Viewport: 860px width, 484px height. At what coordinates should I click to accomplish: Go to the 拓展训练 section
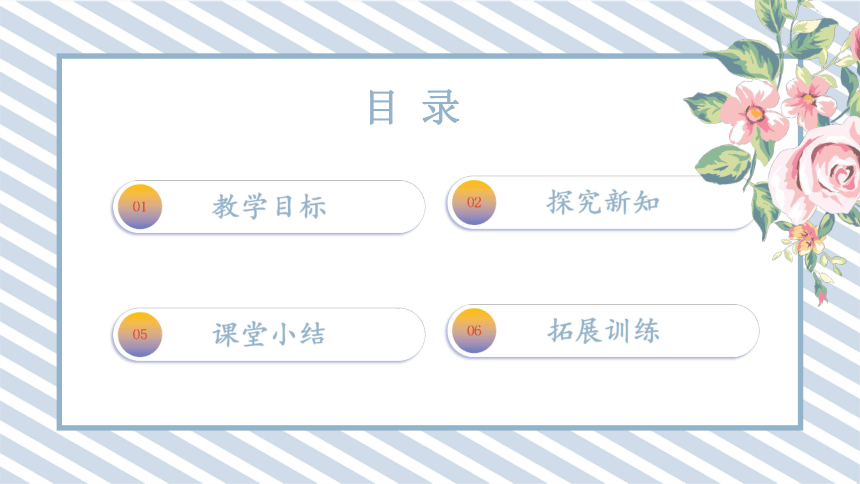tap(603, 330)
